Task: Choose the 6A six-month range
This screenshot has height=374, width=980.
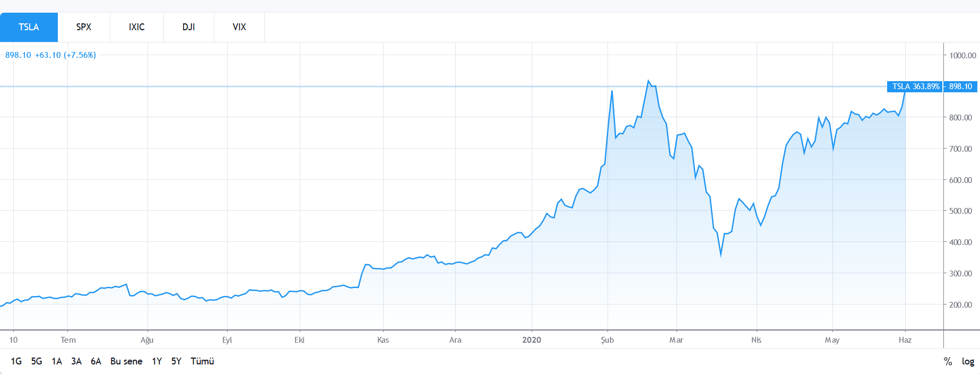Action: click(x=96, y=361)
